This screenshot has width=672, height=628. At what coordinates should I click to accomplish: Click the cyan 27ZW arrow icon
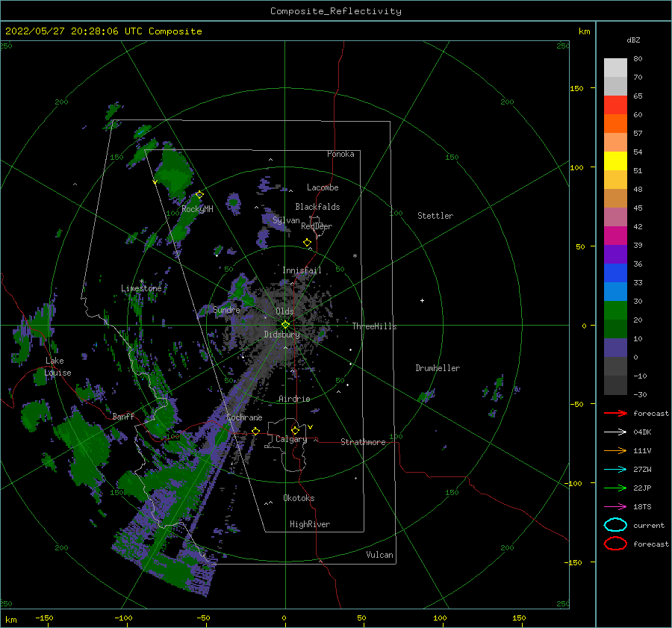[x=615, y=470]
